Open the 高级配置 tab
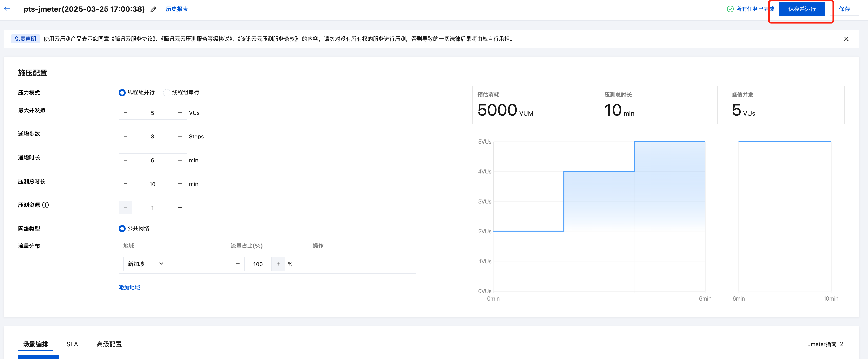868x359 pixels. point(109,344)
